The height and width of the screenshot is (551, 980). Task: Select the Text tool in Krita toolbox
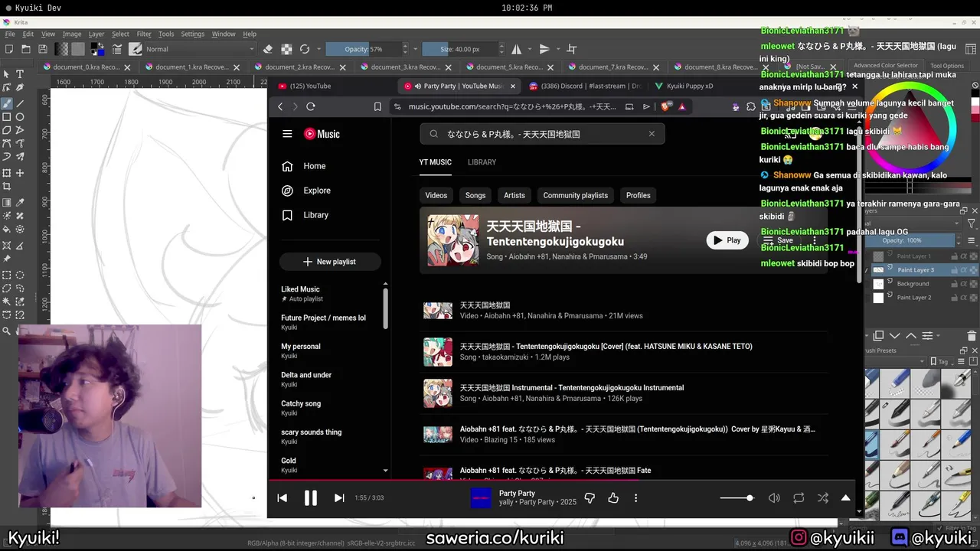click(20, 74)
